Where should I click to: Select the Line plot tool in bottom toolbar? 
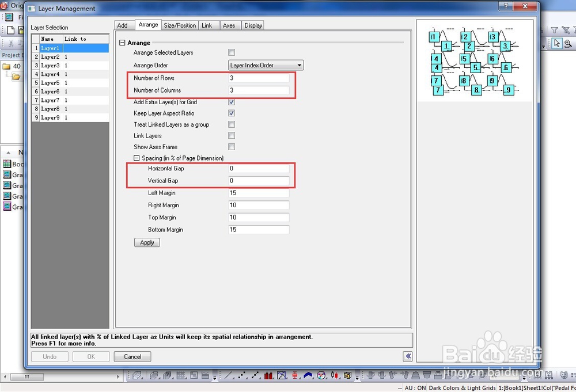tap(229, 375)
